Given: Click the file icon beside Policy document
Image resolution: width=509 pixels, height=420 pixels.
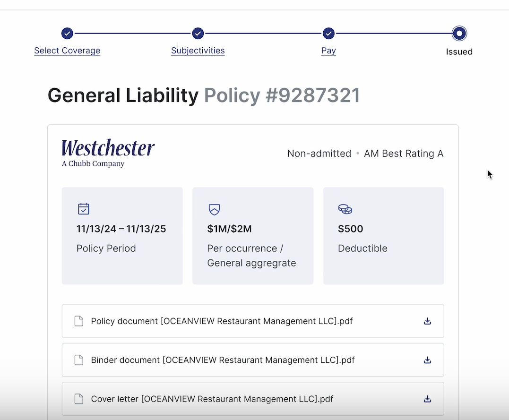Looking at the screenshot, I should coord(79,321).
